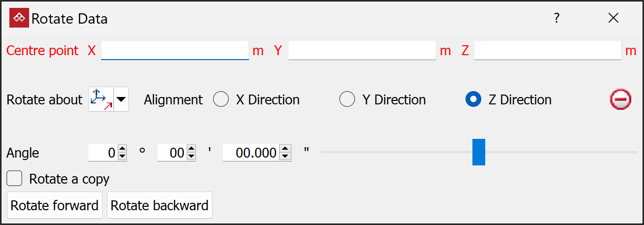Click the Rotate forward button
This screenshot has width=644, height=225.
point(55,205)
